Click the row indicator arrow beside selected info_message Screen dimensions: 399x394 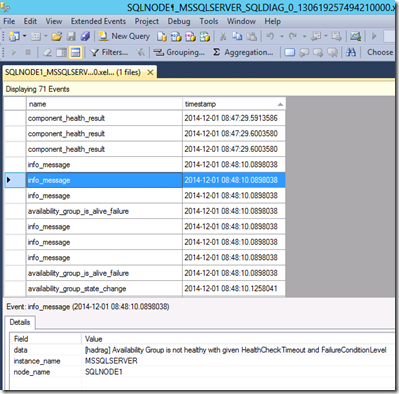(x=9, y=180)
